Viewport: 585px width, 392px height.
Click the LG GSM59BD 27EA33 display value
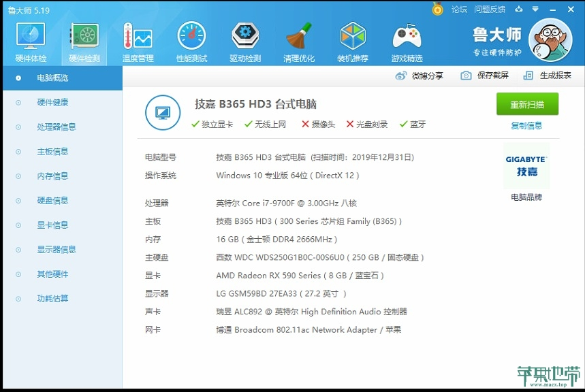(281, 293)
